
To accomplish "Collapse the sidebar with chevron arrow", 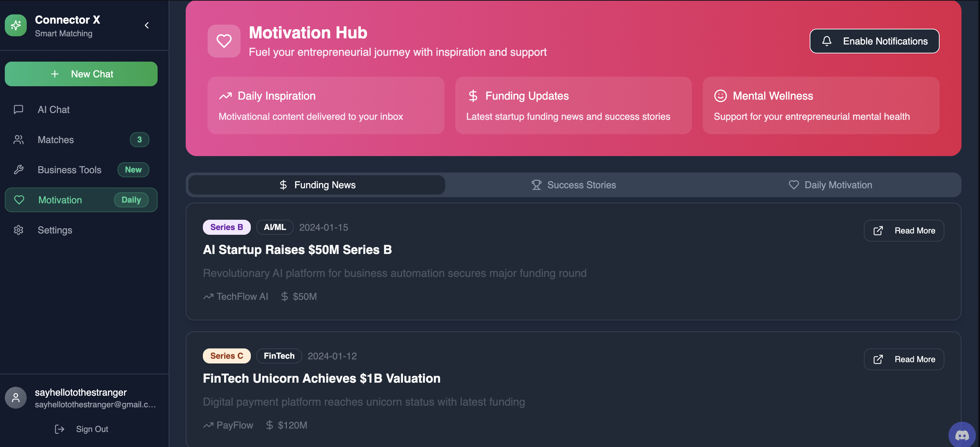I will click(x=147, y=25).
